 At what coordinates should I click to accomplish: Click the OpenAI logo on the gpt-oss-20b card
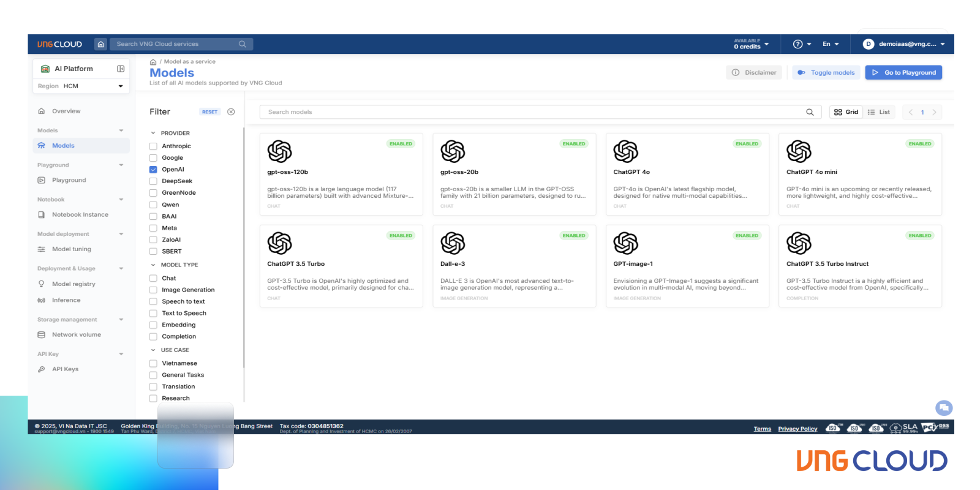point(453,151)
